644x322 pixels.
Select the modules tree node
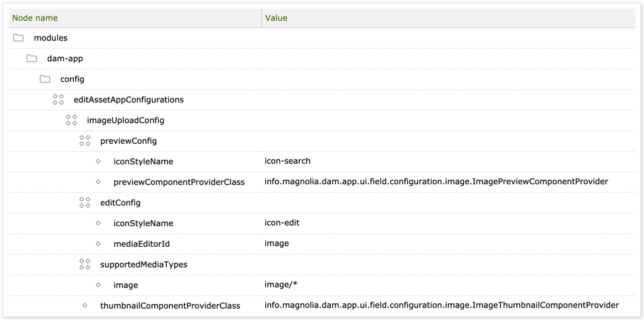coord(51,38)
